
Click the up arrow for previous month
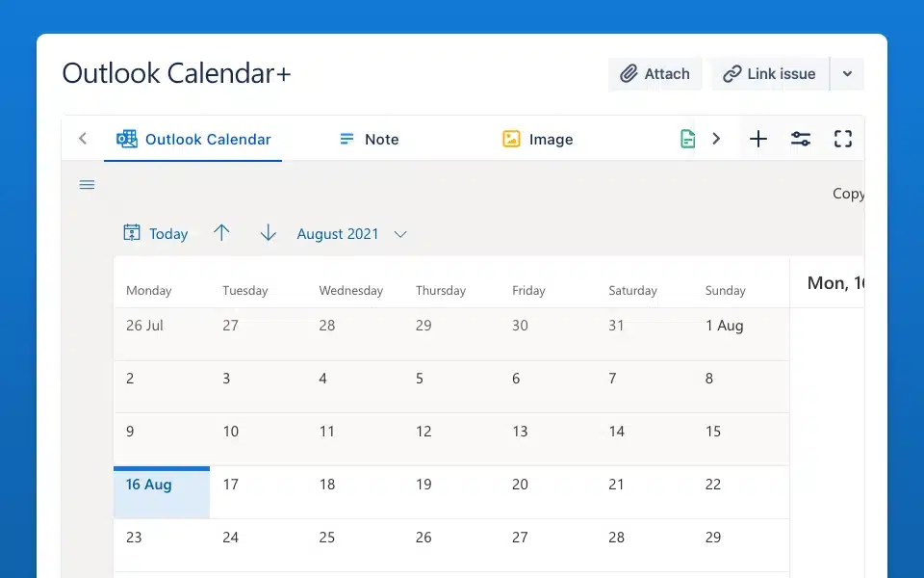pos(221,233)
